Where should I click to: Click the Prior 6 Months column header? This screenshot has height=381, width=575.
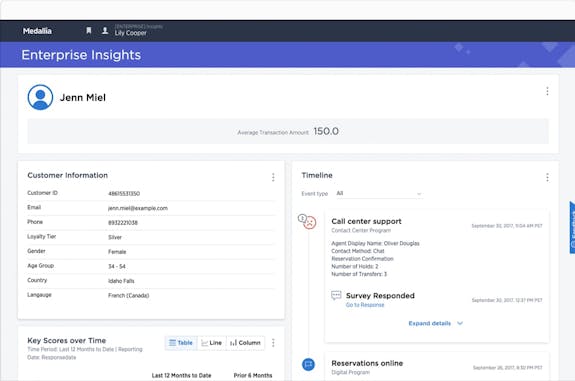pyautogui.click(x=253, y=375)
